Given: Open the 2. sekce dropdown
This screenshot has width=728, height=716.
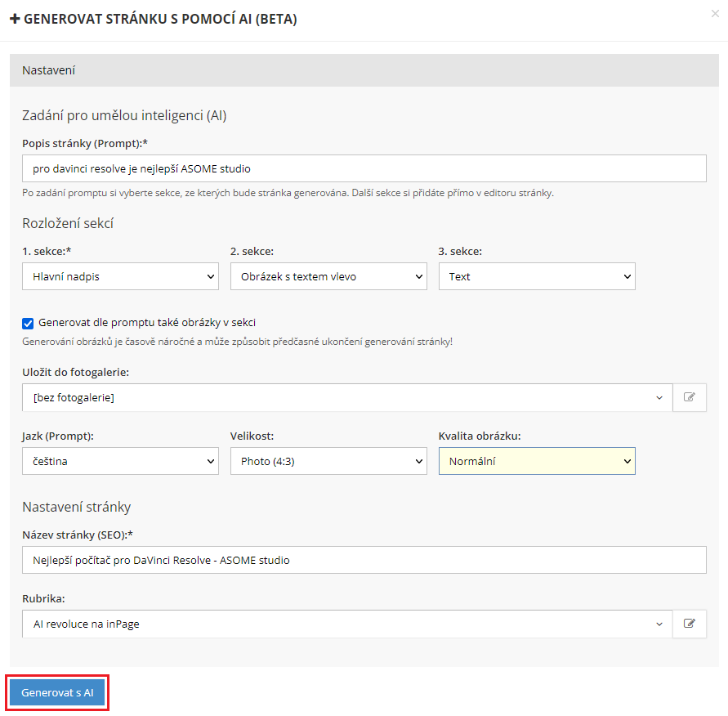Looking at the screenshot, I should pyautogui.click(x=328, y=276).
